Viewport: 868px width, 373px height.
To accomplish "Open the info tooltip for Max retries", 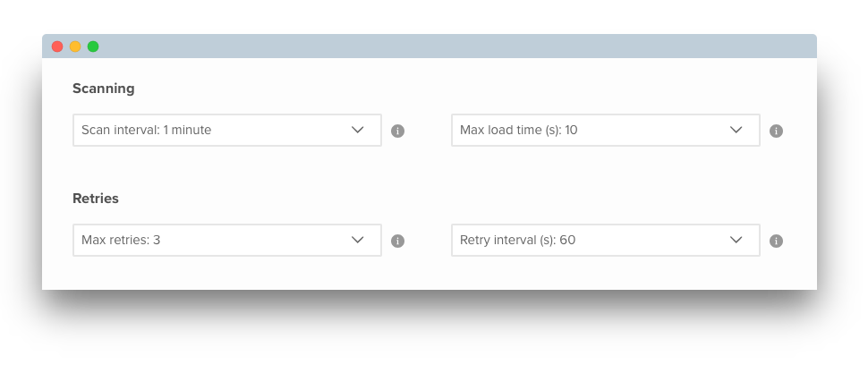I will [397, 242].
